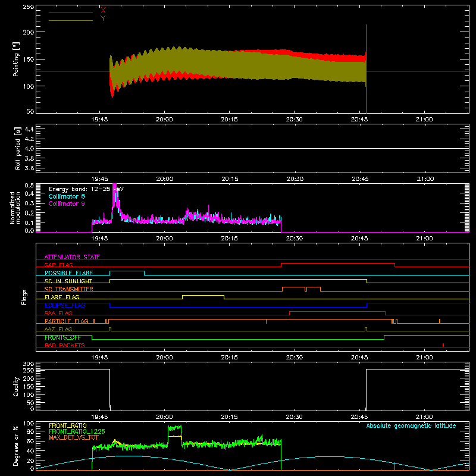Click the red X legend line sample
476x476 pixels.
point(71,12)
